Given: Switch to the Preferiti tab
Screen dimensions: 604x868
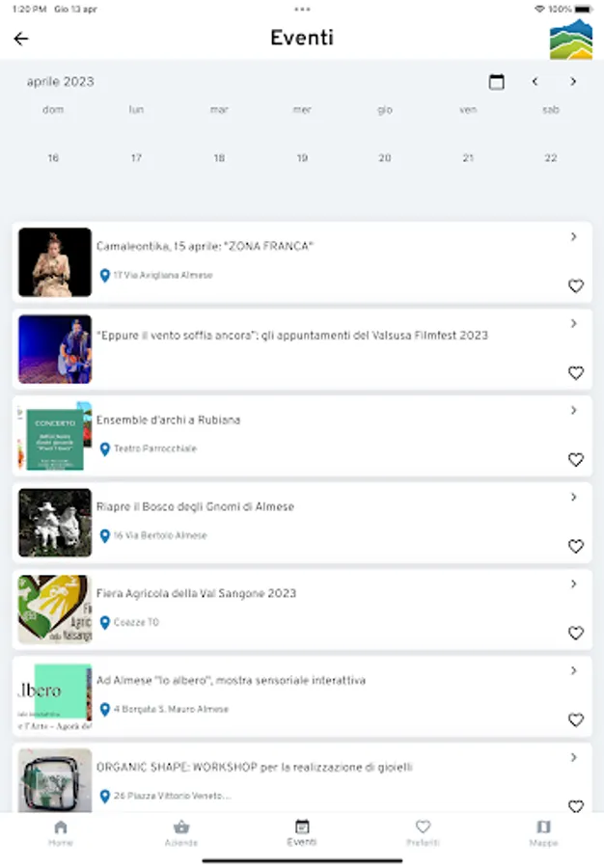Looking at the screenshot, I should (x=423, y=833).
